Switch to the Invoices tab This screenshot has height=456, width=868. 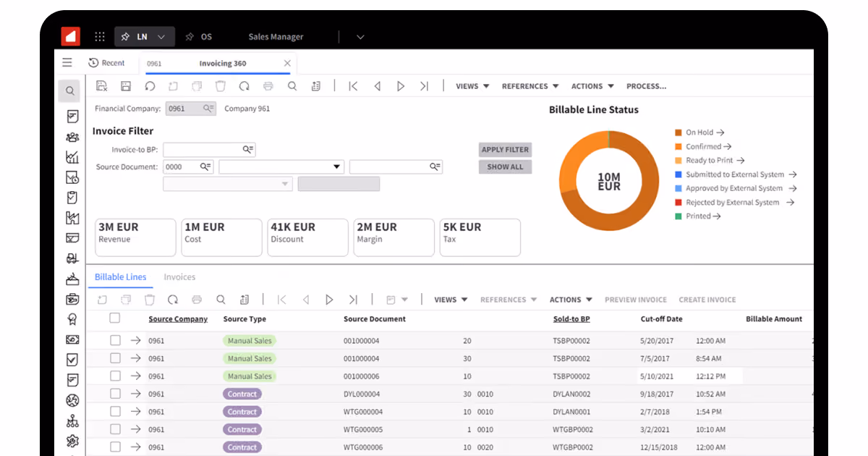(179, 277)
